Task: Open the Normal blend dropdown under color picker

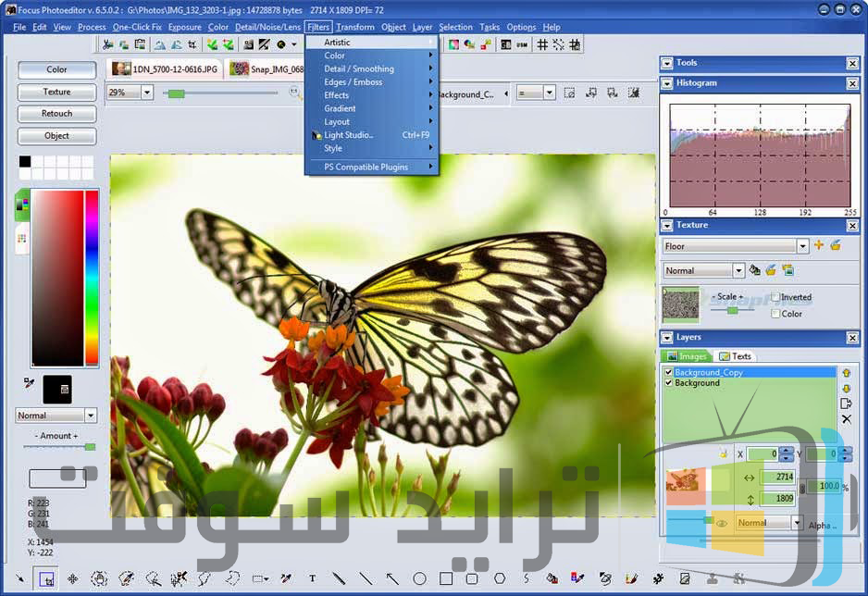Action: [91, 415]
